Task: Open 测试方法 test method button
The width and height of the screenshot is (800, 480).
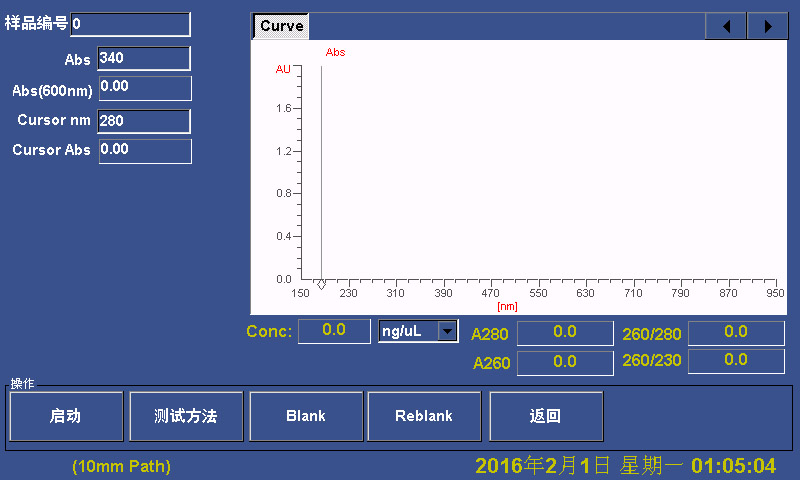Action: click(186, 416)
